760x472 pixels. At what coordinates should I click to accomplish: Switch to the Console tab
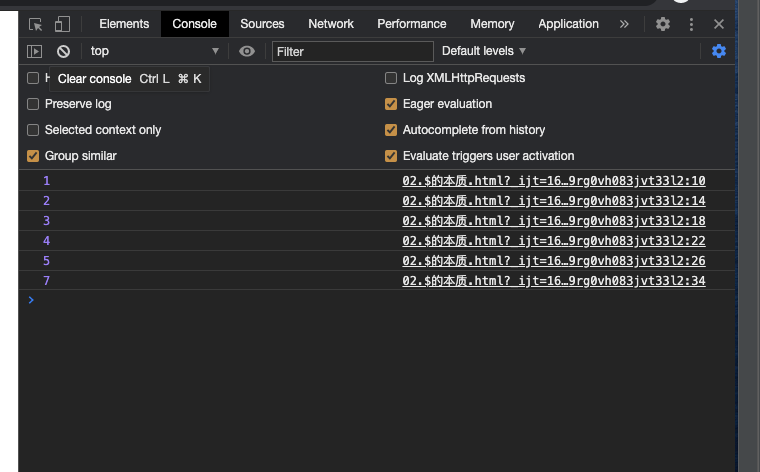pos(194,24)
